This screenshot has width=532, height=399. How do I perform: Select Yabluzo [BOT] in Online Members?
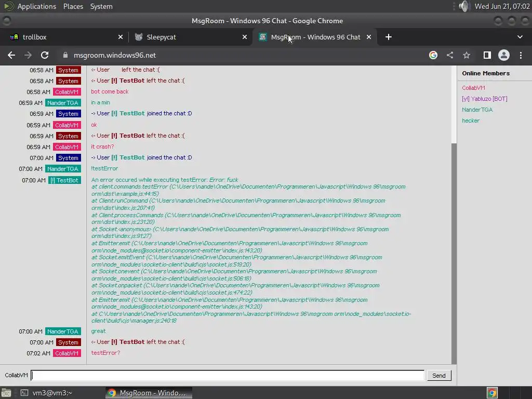(x=485, y=99)
